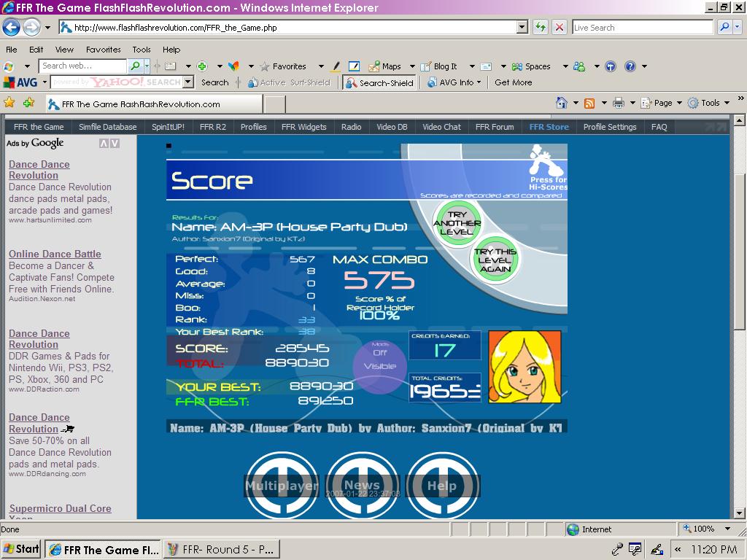Click Try This Level Again button

(x=495, y=260)
